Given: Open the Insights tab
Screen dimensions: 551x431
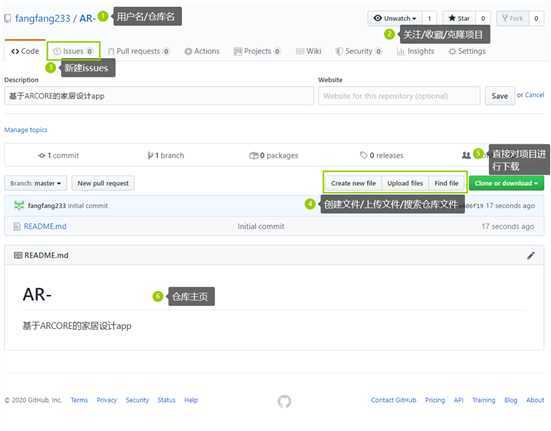Looking at the screenshot, I should (x=416, y=51).
